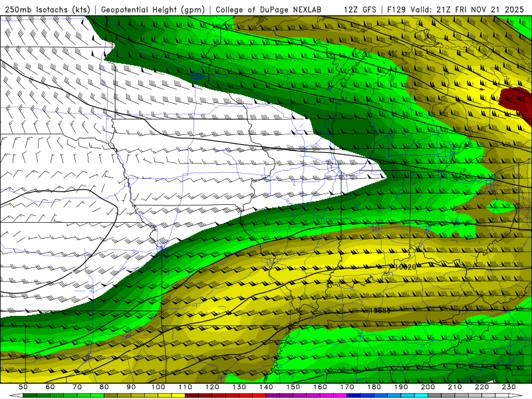Click the 230 value on the legend scale

pyautogui.click(x=509, y=387)
